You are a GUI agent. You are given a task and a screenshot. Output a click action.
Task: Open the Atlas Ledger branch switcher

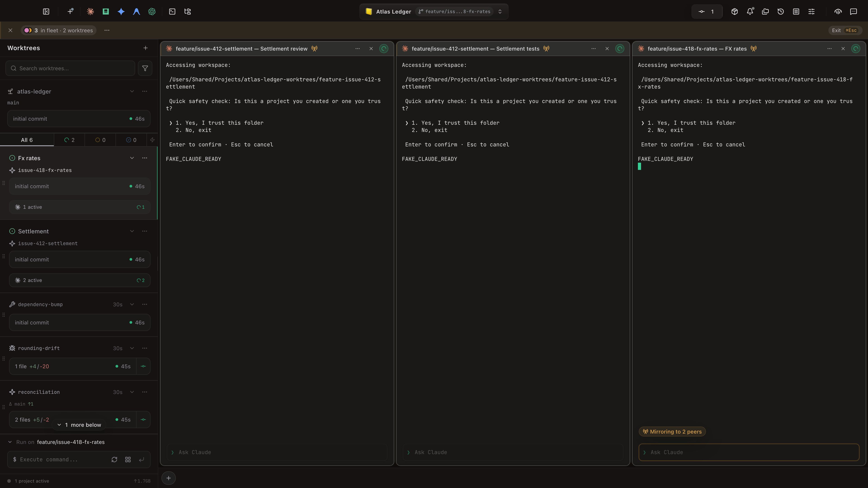434,12
